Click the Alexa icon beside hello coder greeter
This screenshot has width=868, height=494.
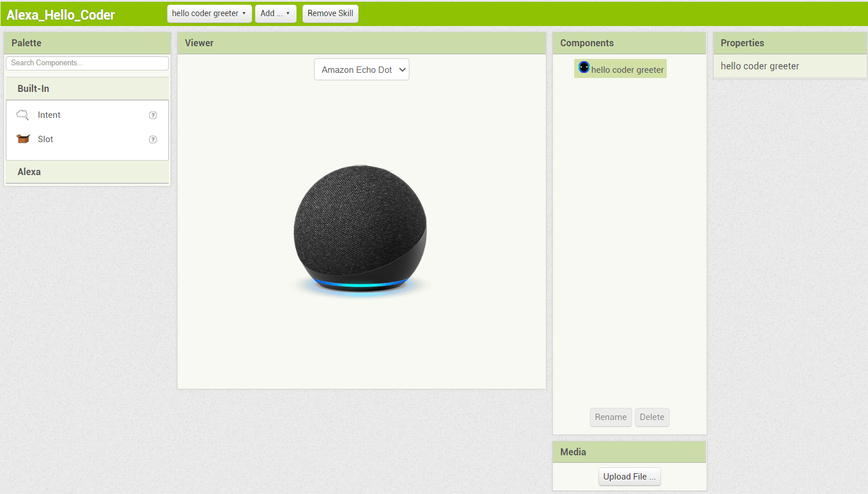(x=584, y=68)
